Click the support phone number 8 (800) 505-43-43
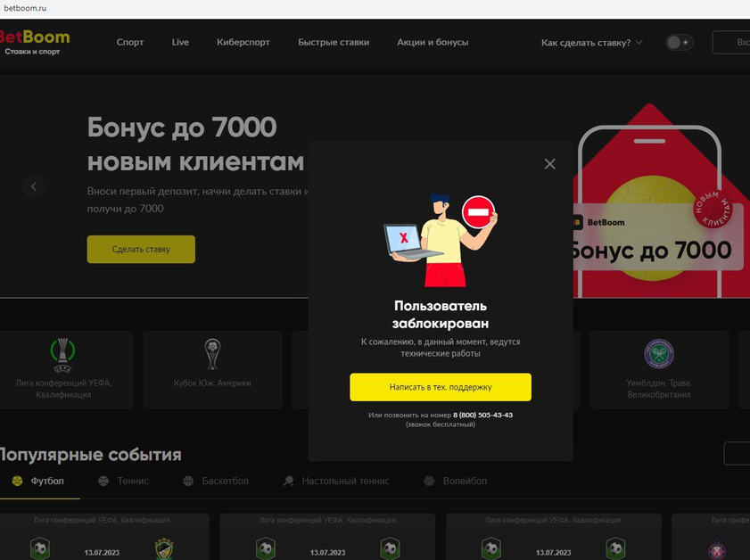 (482, 416)
